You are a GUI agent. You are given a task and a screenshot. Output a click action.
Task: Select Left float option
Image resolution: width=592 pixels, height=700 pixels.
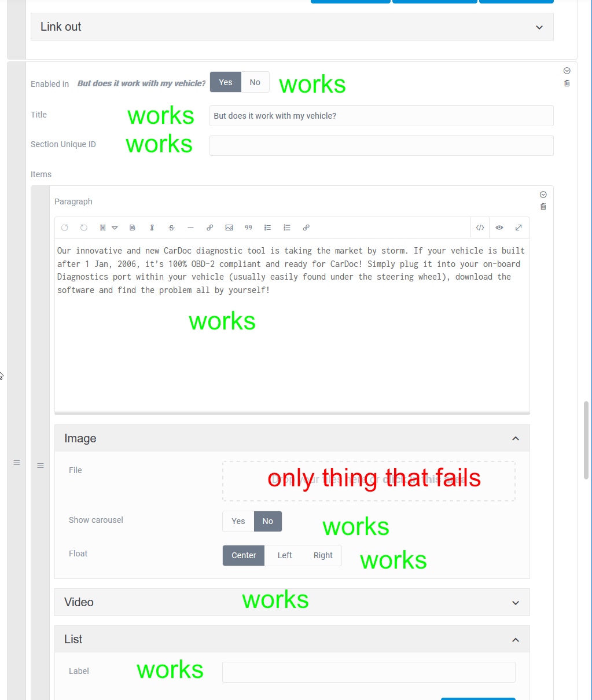[285, 555]
